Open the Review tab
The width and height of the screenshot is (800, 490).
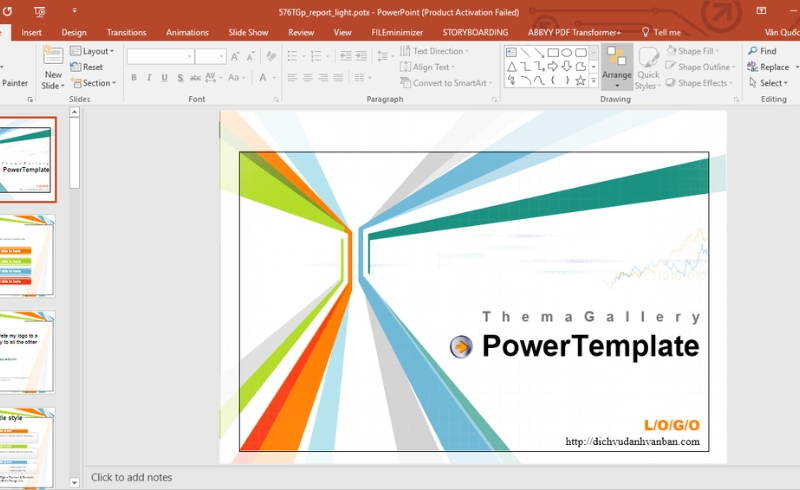click(301, 32)
